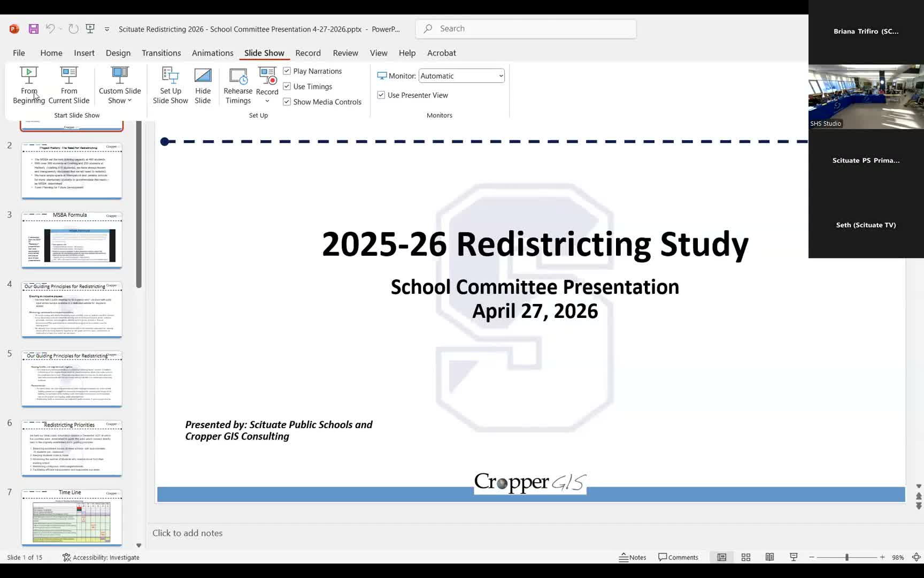This screenshot has width=924, height=578.
Task: Start Rehearse Timings
Action: [x=238, y=85]
